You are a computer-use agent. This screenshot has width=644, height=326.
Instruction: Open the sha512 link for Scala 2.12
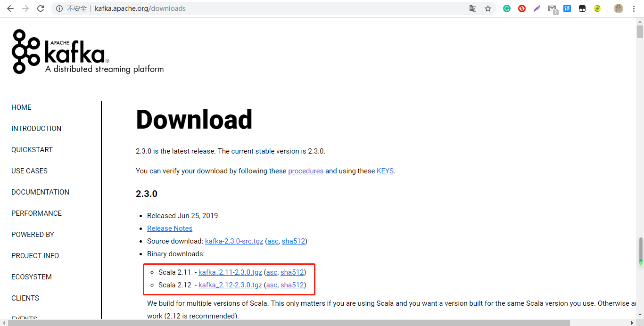pyautogui.click(x=292, y=285)
